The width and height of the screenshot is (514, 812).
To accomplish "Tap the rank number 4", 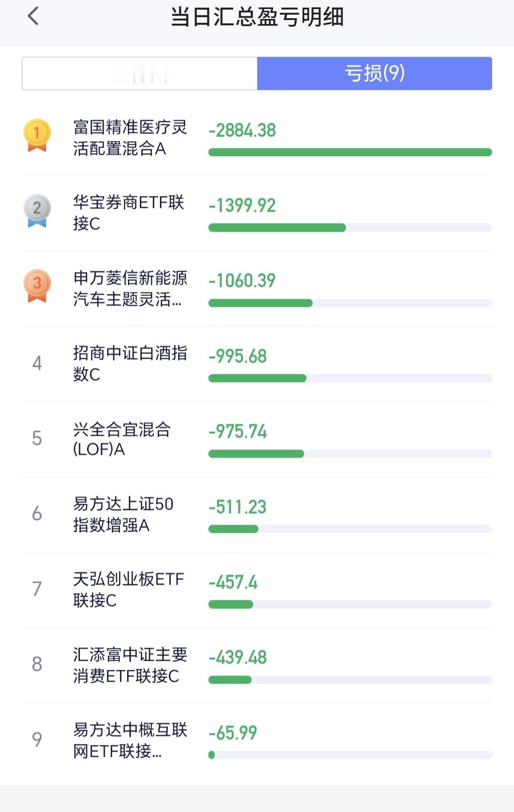I will pos(37,363).
